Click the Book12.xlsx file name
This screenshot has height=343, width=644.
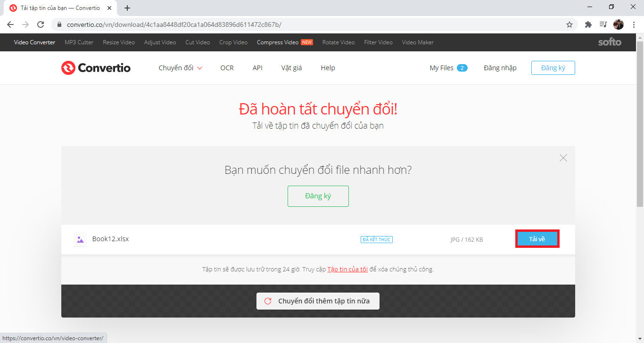[110, 239]
